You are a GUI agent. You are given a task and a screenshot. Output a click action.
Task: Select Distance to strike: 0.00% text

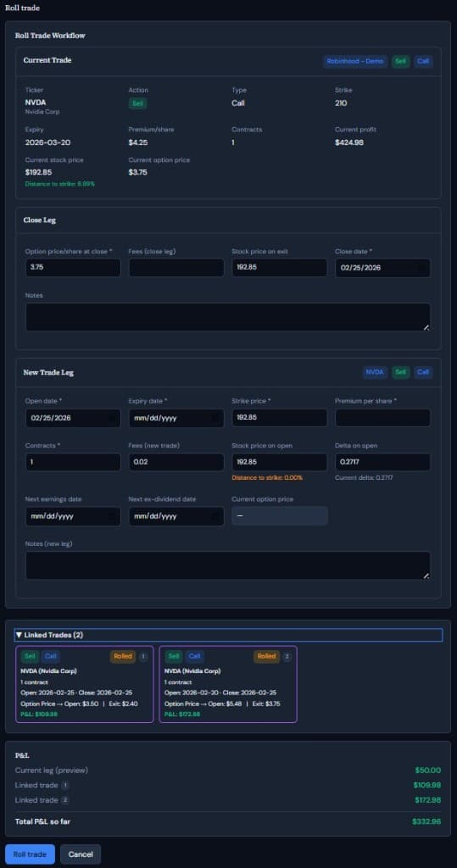coord(267,477)
